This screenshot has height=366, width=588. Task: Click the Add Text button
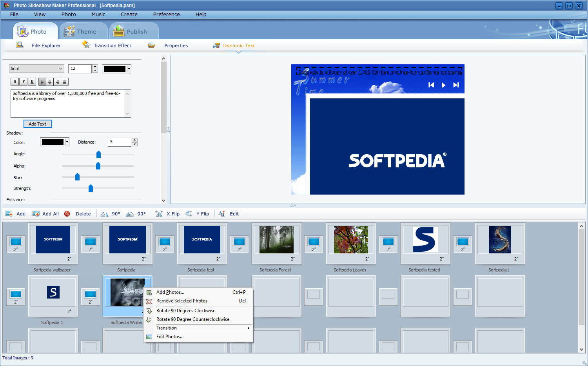click(38, 124)
